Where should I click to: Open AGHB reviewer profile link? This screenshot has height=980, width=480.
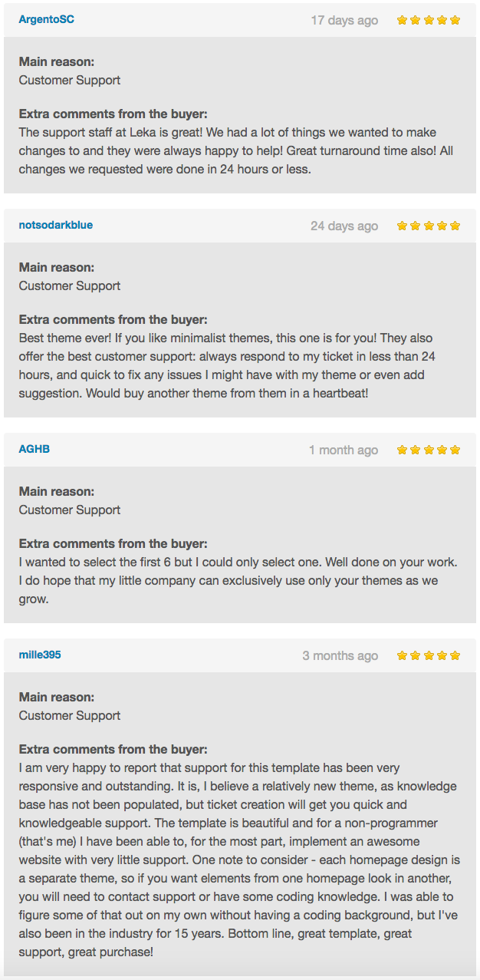coord(35,449)
